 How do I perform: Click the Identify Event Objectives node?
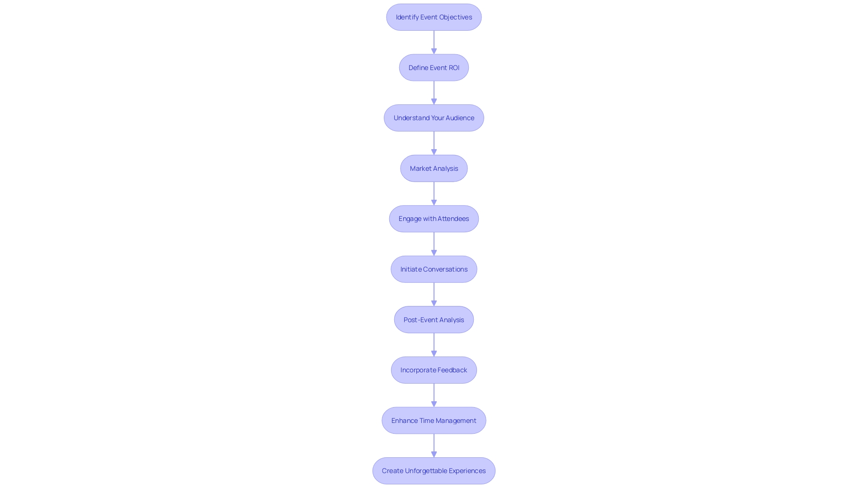pyautogui.click(x=434, y=17)
